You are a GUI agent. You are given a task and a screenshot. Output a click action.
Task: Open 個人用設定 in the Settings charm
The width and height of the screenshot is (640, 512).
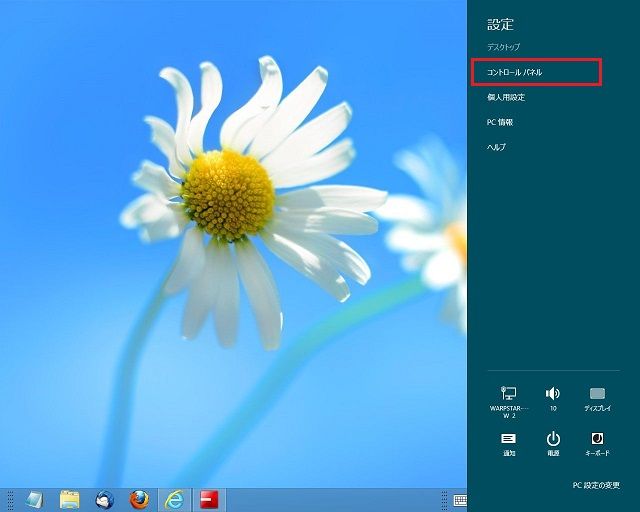[506, 97]
